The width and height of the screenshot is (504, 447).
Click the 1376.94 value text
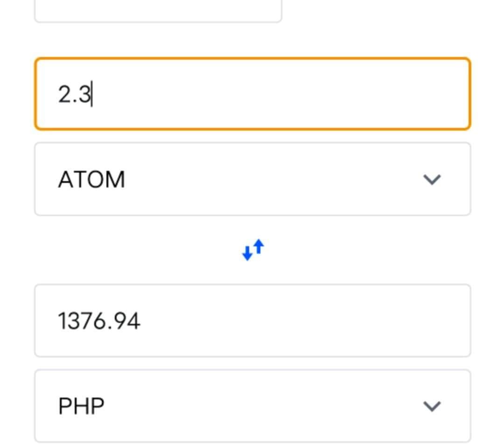click(x=99, y=321)
